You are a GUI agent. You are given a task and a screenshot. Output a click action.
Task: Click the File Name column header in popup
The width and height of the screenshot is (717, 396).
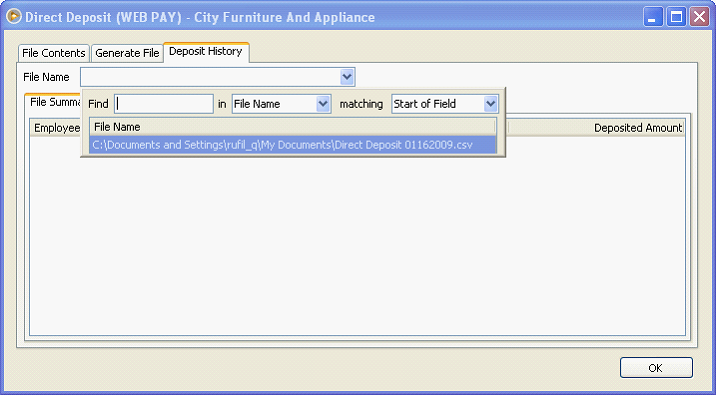click(293, 127)
